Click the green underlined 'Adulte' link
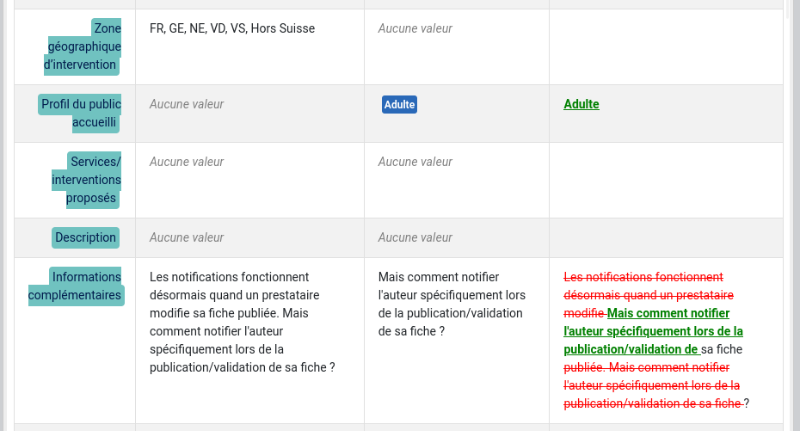800x431 pixels. 581,104
